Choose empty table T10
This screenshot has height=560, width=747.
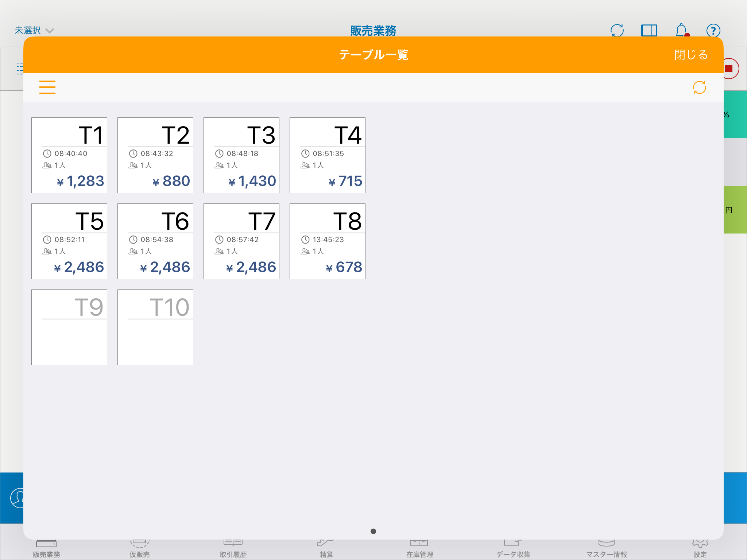pyautogui.click(x=155, y=327)
